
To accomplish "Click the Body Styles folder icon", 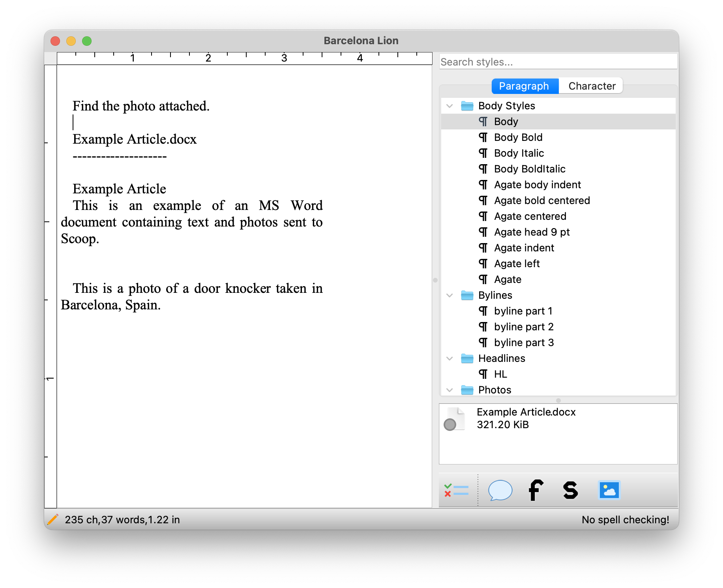I will (x=467, y=106).
